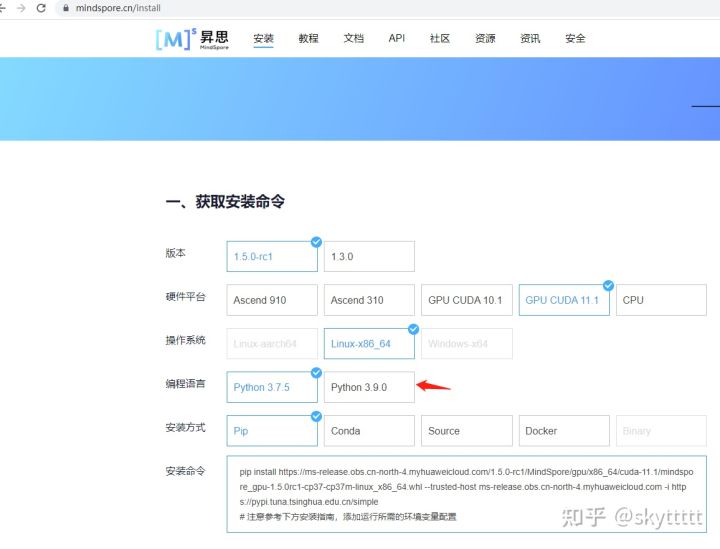Click the pip install command box
Screen dimensions: 720x549
click(467, 494)
